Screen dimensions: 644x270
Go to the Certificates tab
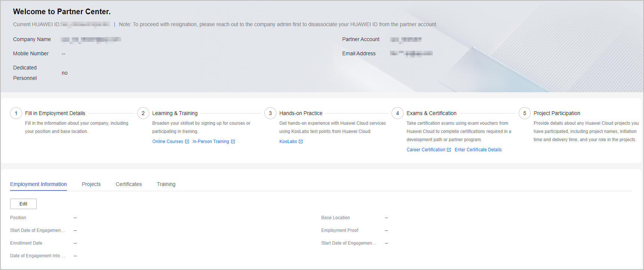[129, 184]
